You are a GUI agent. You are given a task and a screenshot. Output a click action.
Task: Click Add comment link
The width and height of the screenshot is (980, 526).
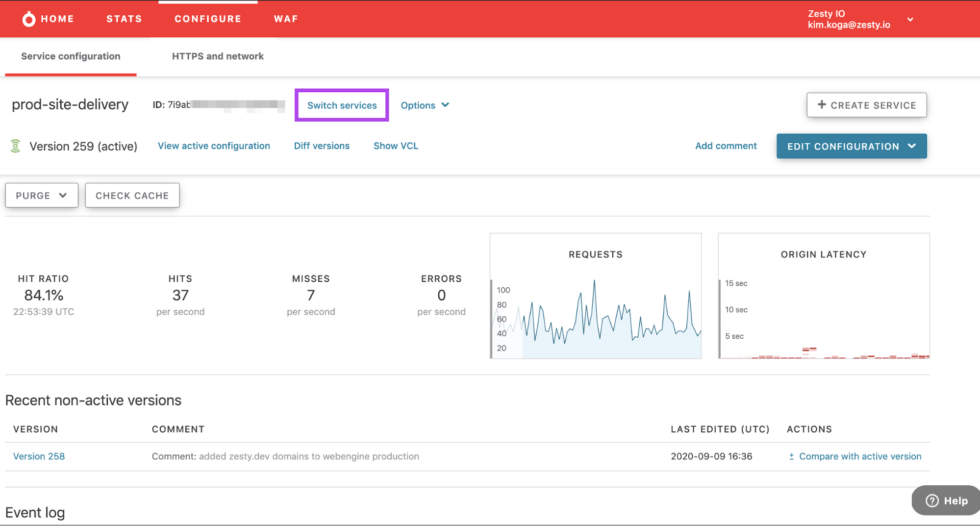click(726, 146)
